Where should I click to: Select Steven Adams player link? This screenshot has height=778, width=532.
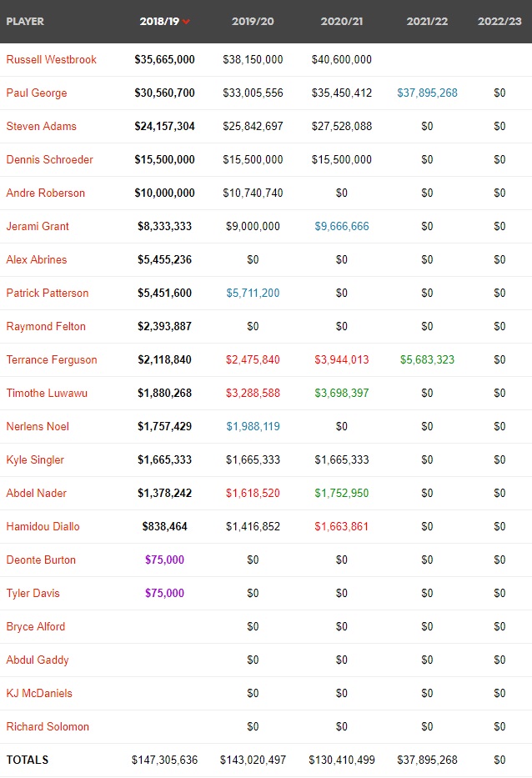41,127
